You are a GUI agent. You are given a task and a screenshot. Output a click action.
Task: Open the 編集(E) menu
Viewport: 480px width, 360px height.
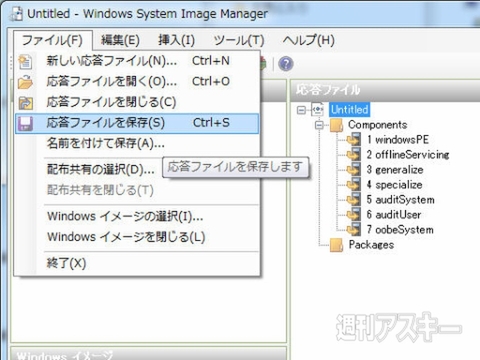(120, 40)
